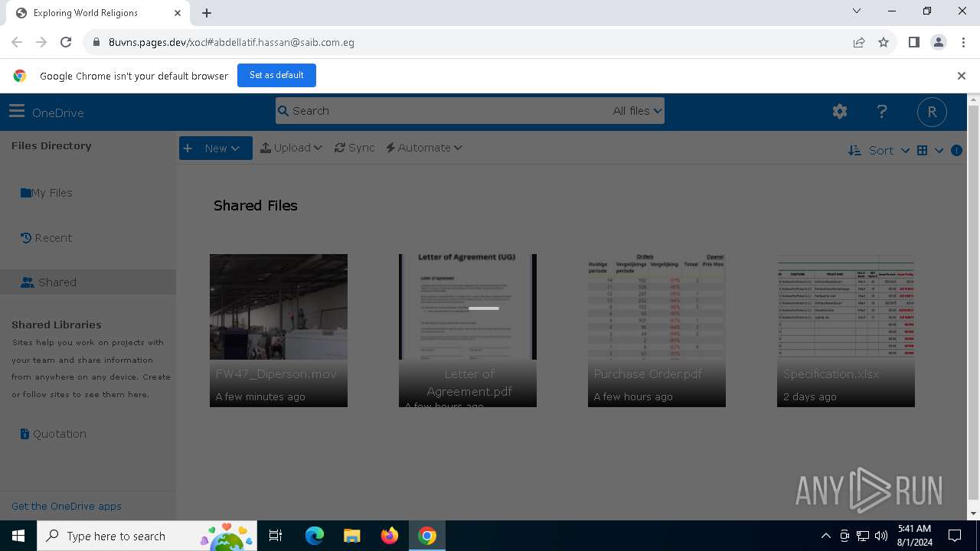Screen dimensions: 980x551
Task: Go to My Files in sidebar
Action: (47, 193)
